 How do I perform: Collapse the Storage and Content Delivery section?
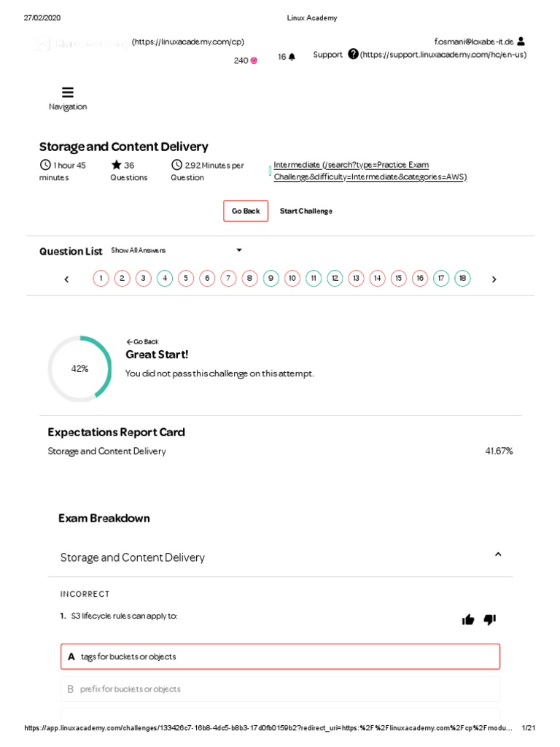[x=498, y=555]
